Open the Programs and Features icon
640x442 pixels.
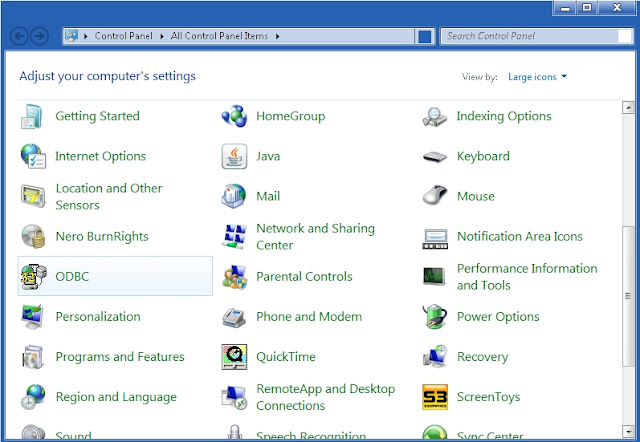point(33,357)
